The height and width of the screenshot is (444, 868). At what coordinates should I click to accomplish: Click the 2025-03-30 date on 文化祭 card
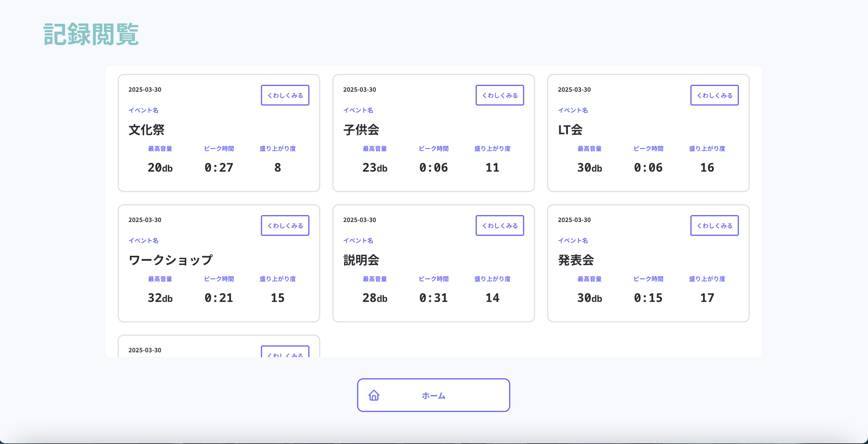point(145,90)
